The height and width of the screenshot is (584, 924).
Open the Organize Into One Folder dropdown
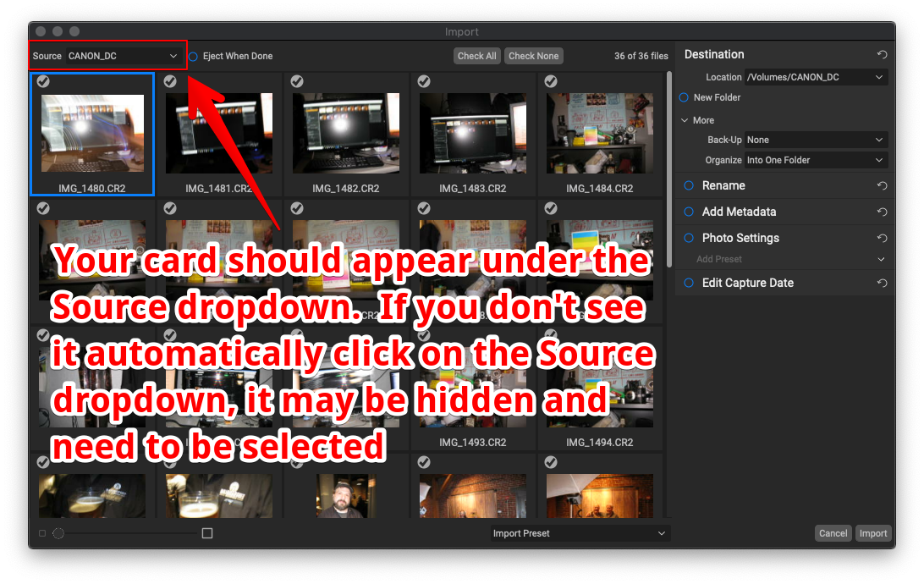click(x=815, y=160)
